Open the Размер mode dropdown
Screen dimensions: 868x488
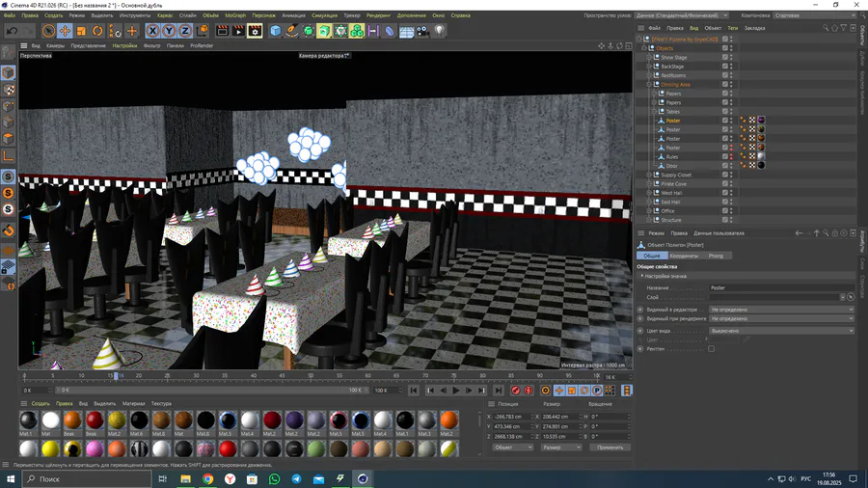(x=560, y=447)
